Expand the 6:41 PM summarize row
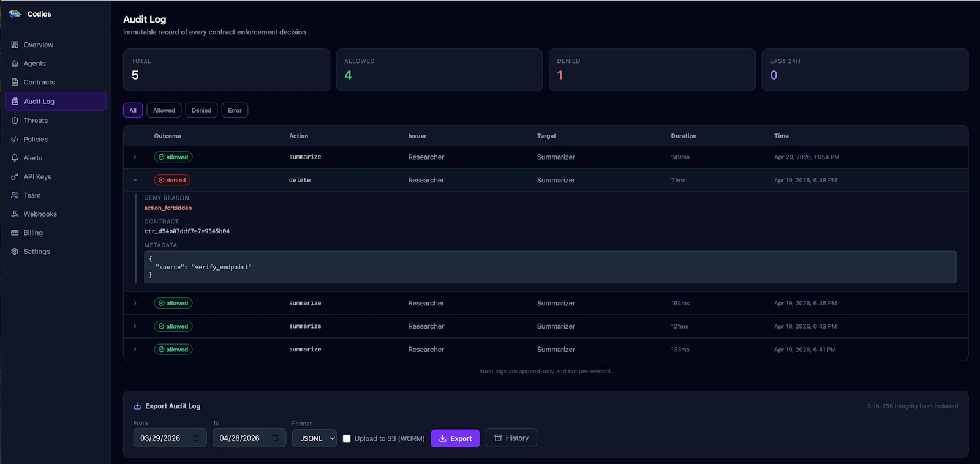This screenshot has height=464, width=980. click(135, 350)
